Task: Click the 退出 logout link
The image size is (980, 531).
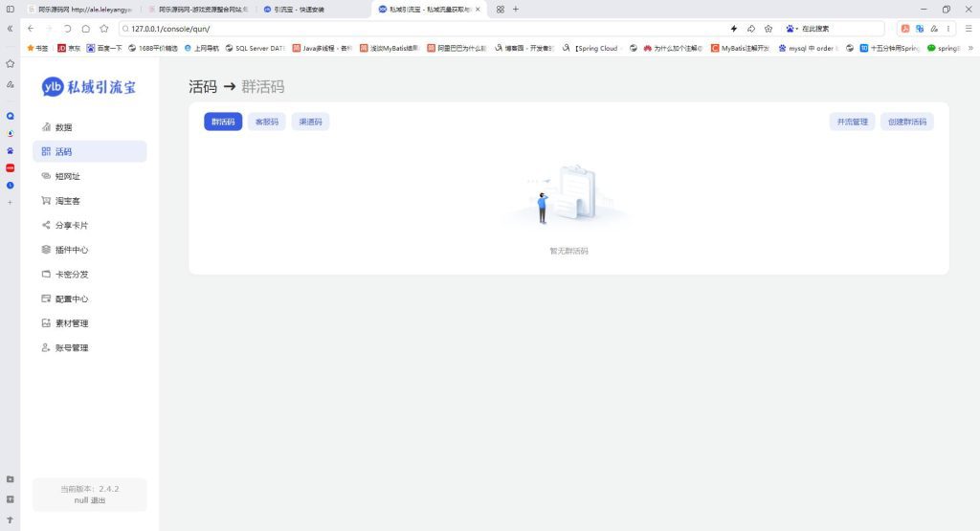Action: [x=98, y=500]
